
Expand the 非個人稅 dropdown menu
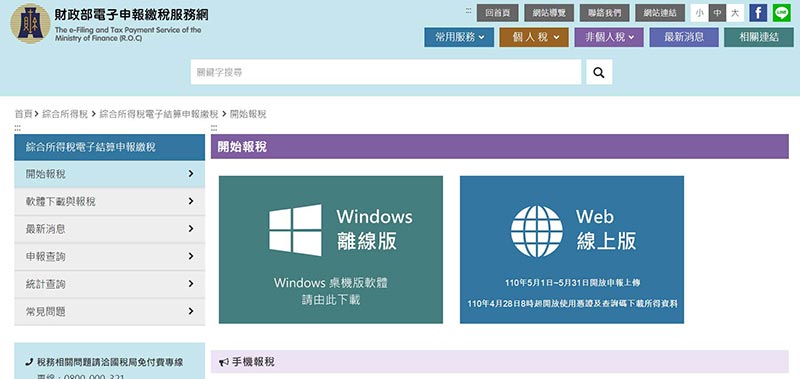[x=609, y=37]
